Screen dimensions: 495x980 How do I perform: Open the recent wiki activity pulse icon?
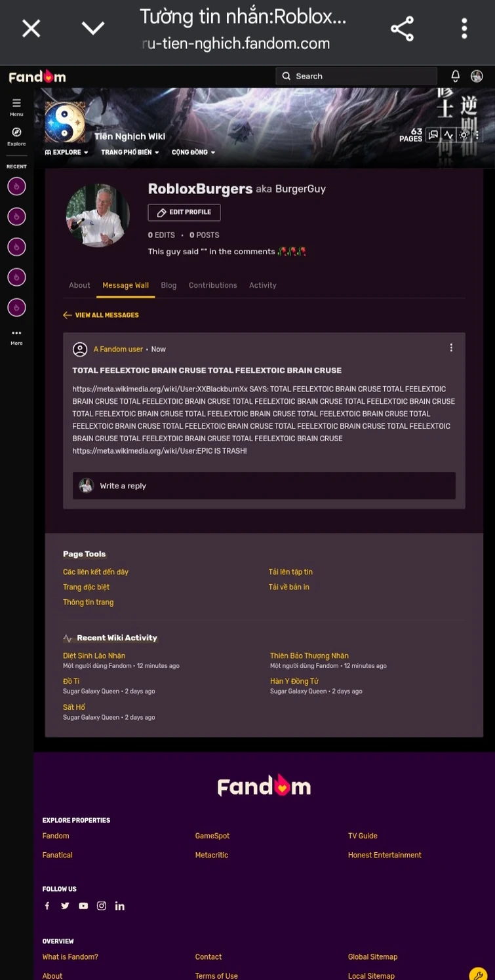(x=448, y=135)
